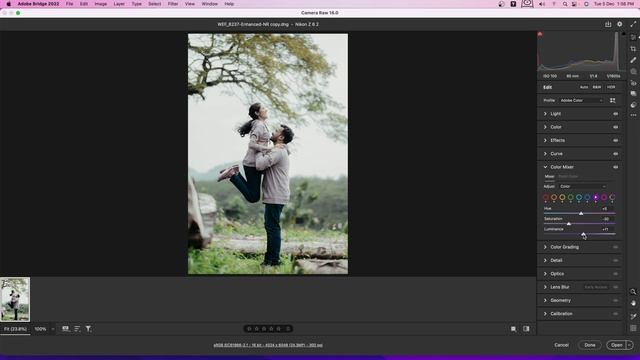The image size is (640, 360).
Task: Expand the Detail panel
Action: (x=545, y=260)
